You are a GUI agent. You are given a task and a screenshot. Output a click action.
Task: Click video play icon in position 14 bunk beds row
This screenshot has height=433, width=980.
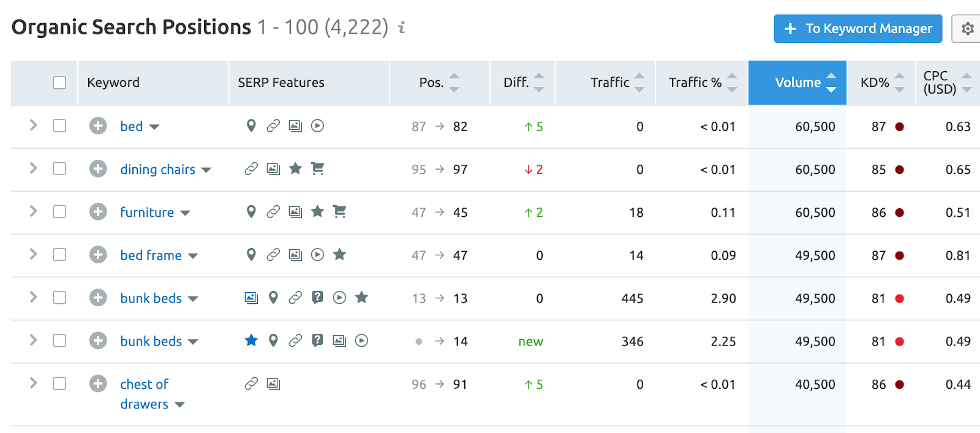[x=361, y=341]
